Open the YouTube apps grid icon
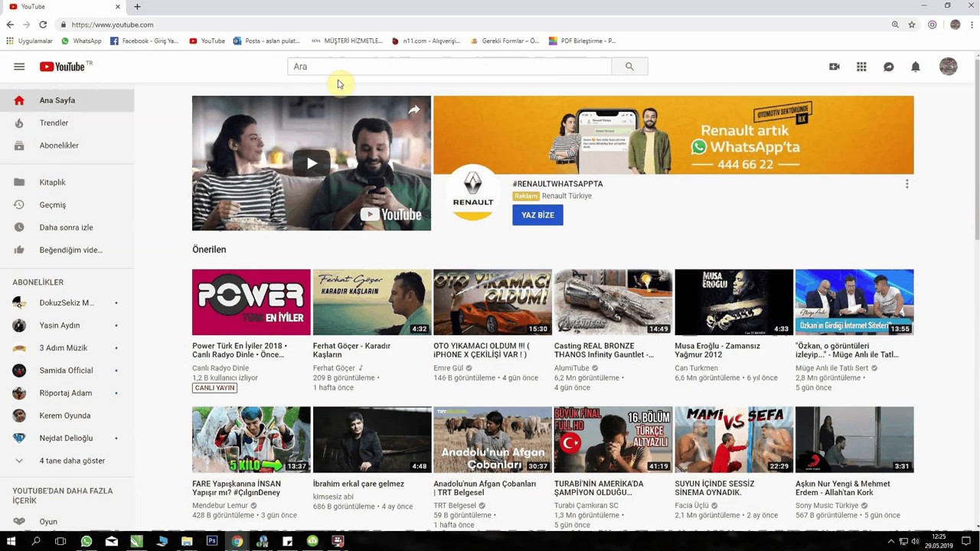Screen dimensions: 980x551 (861, 67)
